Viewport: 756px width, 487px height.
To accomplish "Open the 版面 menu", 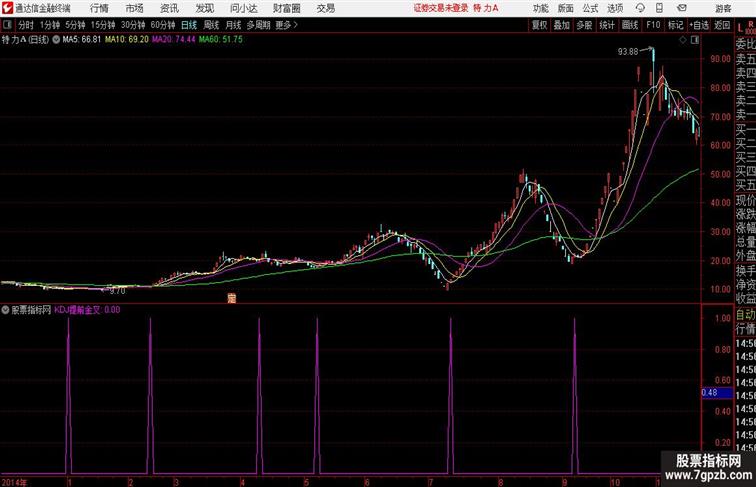I will coord(566,8).
